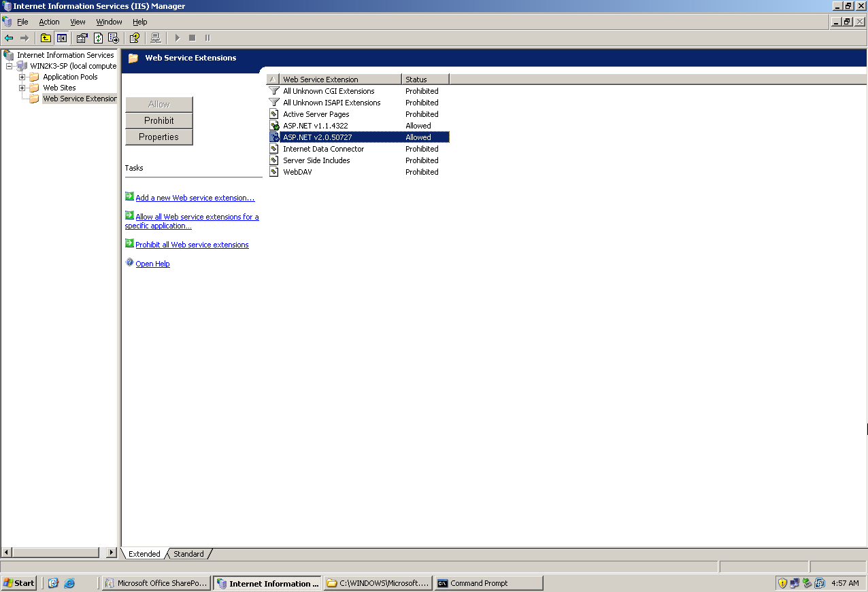Click the Back navigation arrow icon
The height and width of the screenshot is (592, 868).
pos(10,38)
